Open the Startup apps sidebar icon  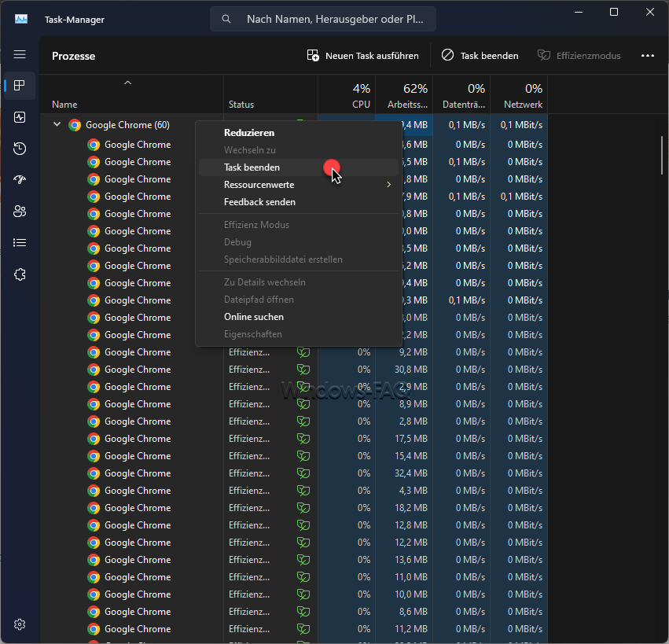20,179
